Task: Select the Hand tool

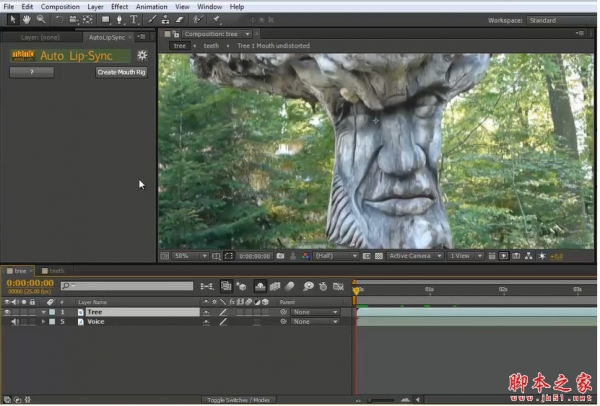Action: click(26, 19)
